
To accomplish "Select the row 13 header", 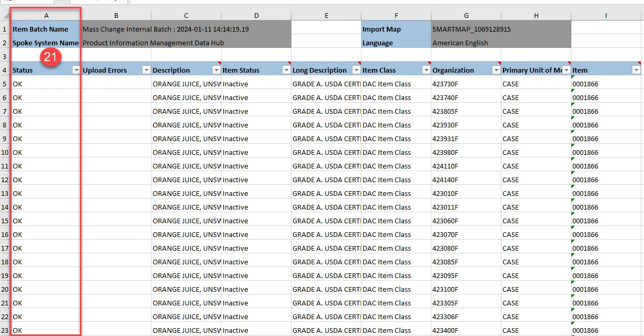I will pos(5,193).
